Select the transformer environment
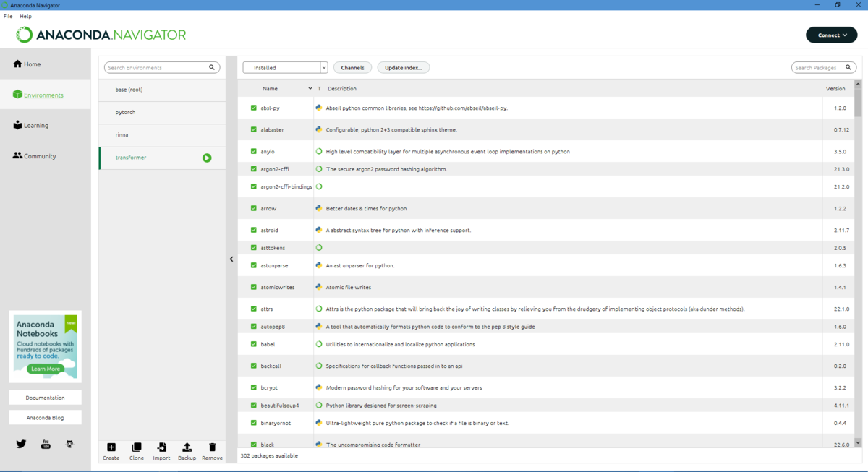This screenshot has width=868, height=472. tap(162, 158)
